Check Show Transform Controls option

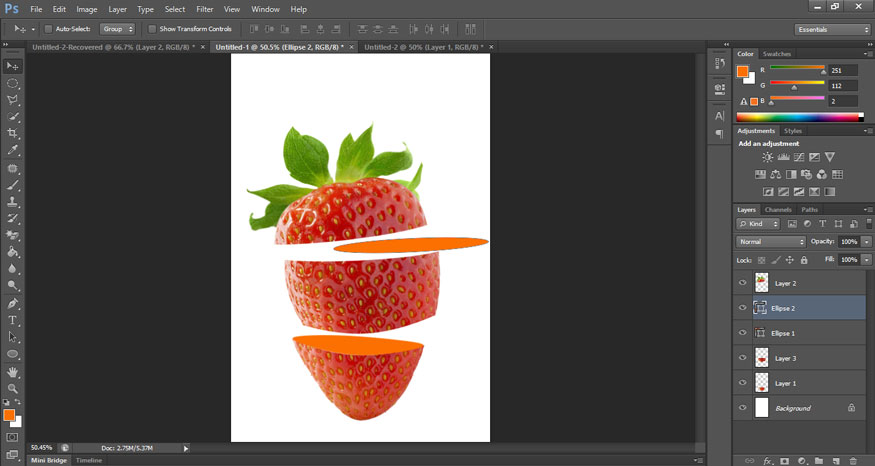[152, 29]
